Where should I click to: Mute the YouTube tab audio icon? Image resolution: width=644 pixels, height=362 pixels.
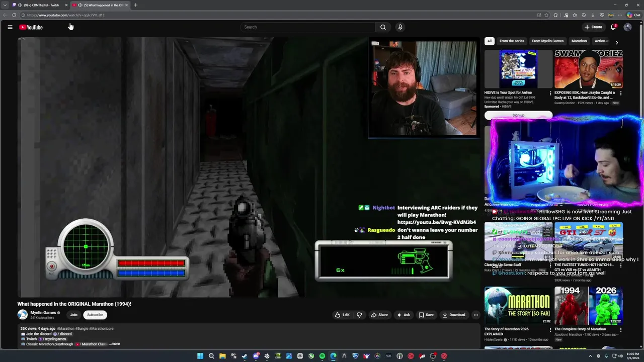pos(80,5)
